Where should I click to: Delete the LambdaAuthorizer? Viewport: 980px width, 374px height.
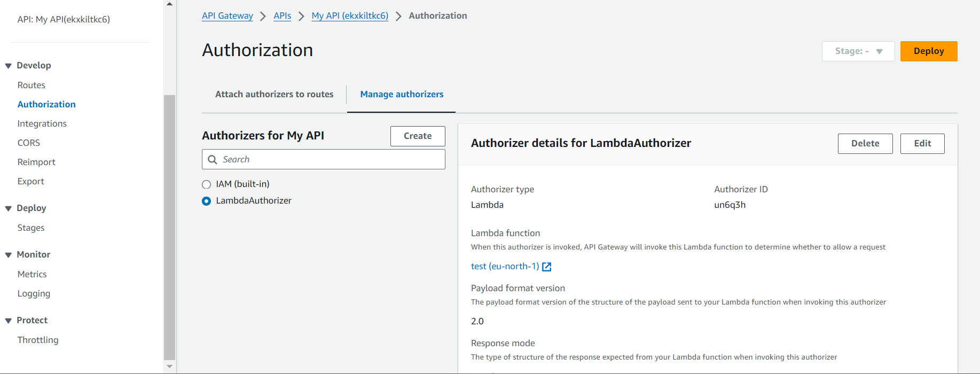(x=865, y=144)
